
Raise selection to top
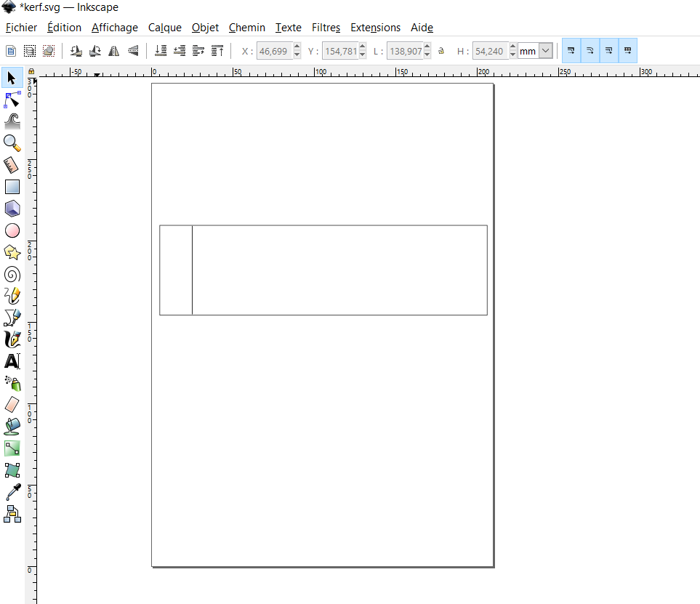[x=217, y=51]
